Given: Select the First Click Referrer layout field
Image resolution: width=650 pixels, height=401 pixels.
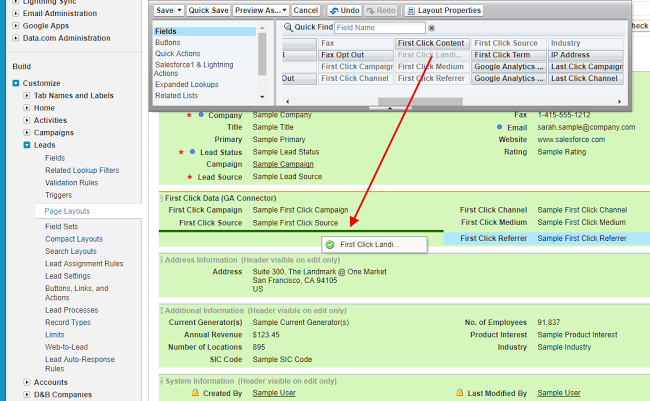Looking at the screenshot, I should tap(547, 238).
